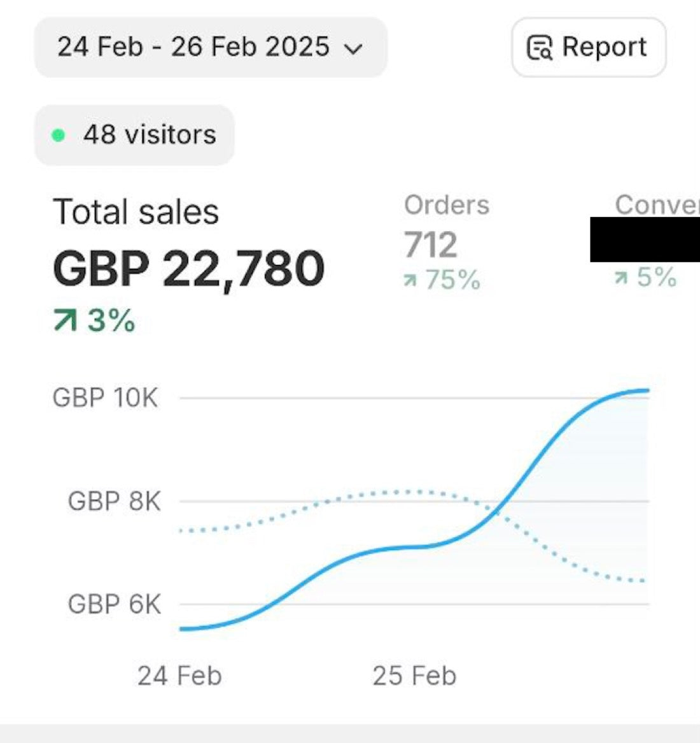Click the green up arrow beside 3%

coord(65,320)
